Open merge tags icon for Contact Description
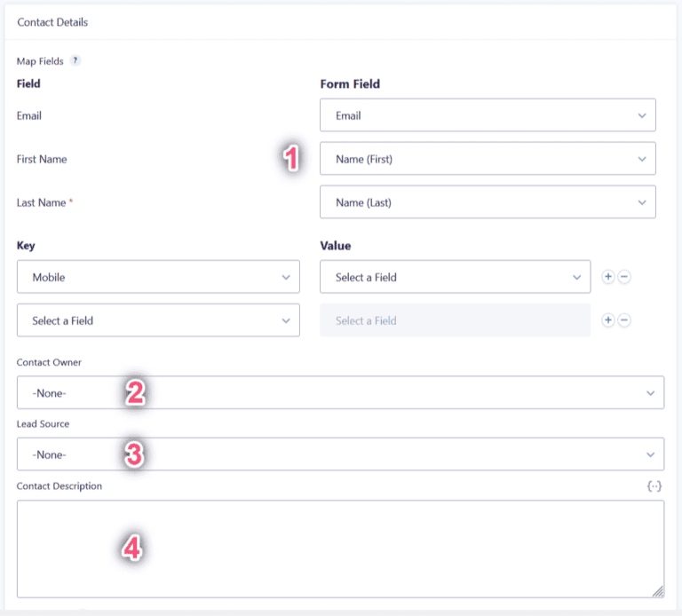This screenshot has width=682, height=616. click(654, 486)
